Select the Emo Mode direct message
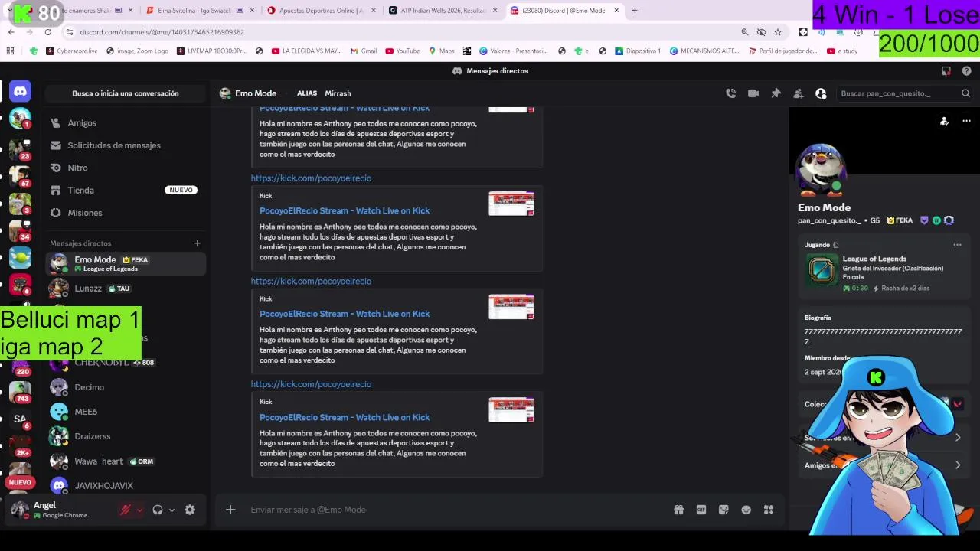 tap(126, 264)
